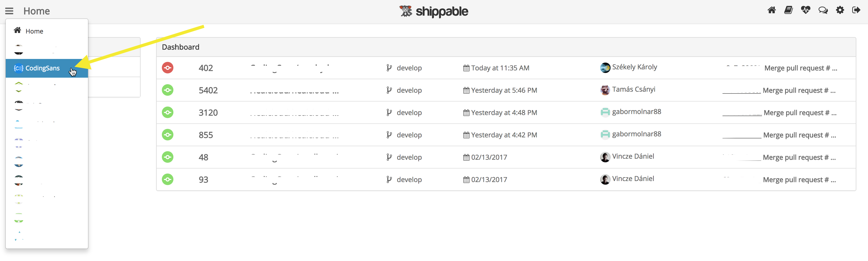This screenshot has width=868, height=261.
Task: Open the settings gear icon
Action: coord(840,10)
